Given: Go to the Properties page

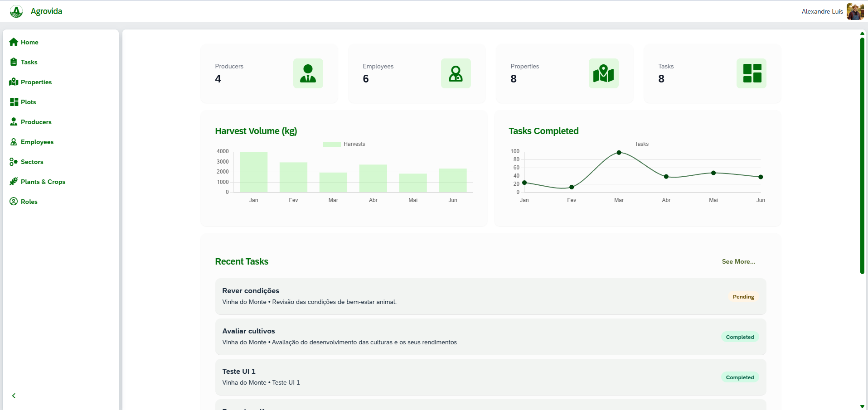Looking at the screenshot, I should point(61,82).
